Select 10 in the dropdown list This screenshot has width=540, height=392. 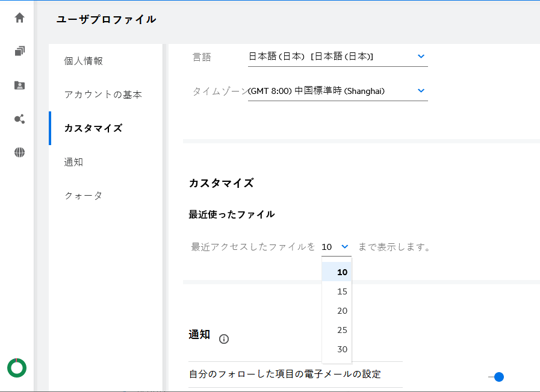click(x=342, y=272)
